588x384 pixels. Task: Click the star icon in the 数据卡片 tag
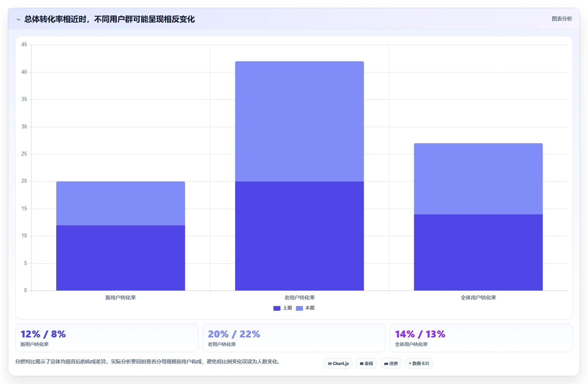[410, 363]
